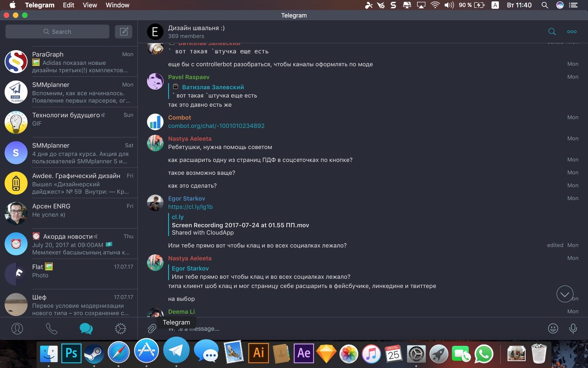Click Combot avatar in chat

coord(155,122)
